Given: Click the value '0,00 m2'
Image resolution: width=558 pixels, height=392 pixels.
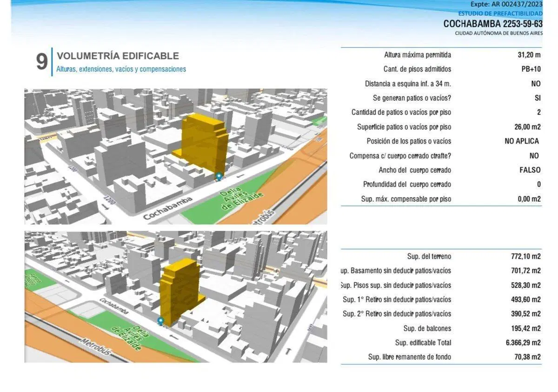Looking at the screenshot, I should [x=530, y=199].
